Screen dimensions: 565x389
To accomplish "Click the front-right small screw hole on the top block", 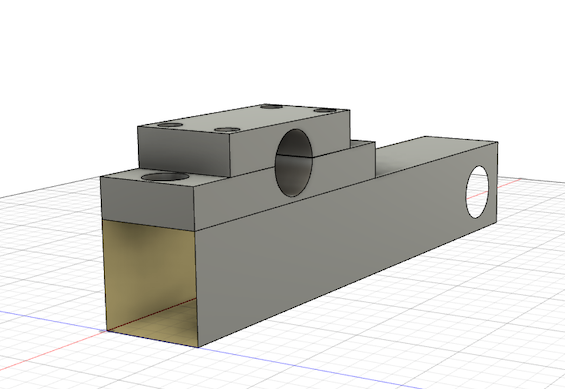I will pos(227,129).
